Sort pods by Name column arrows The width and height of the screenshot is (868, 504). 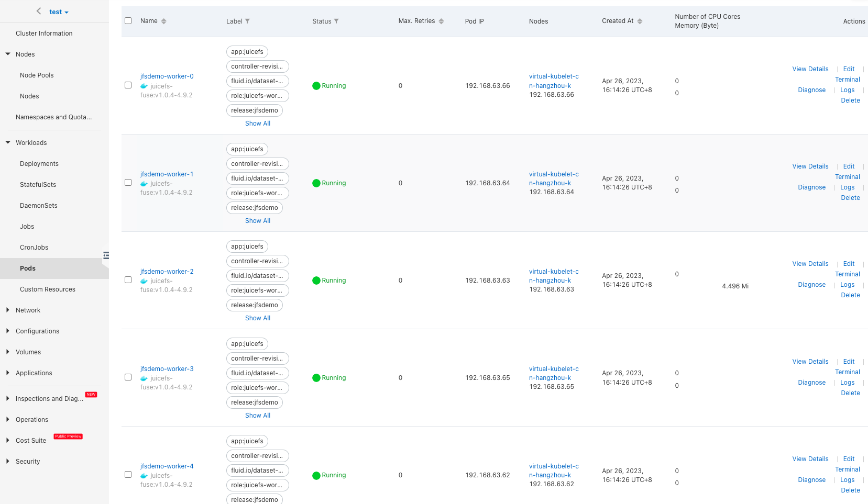coord(164,21)
